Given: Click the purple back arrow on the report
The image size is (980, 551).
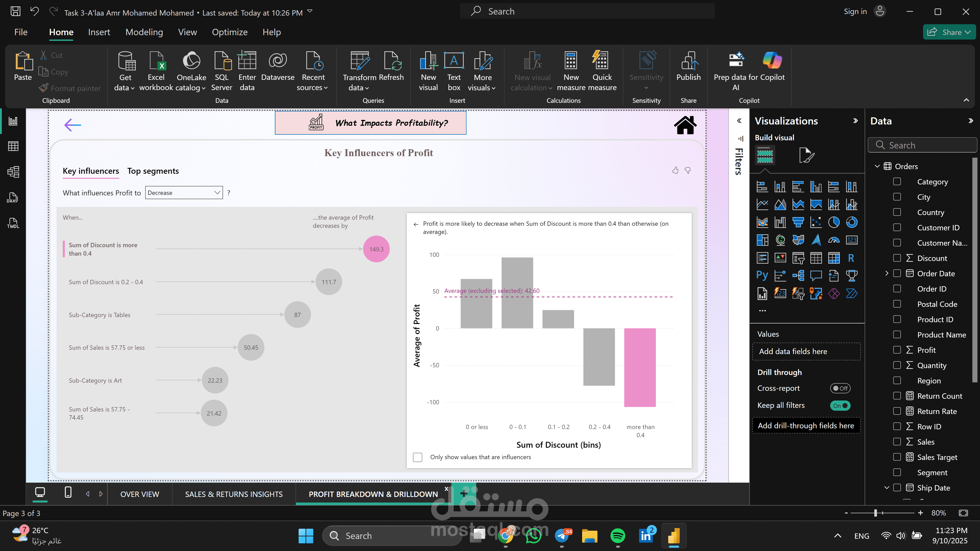Looking at the screenshot, I should tap(73, 125).
